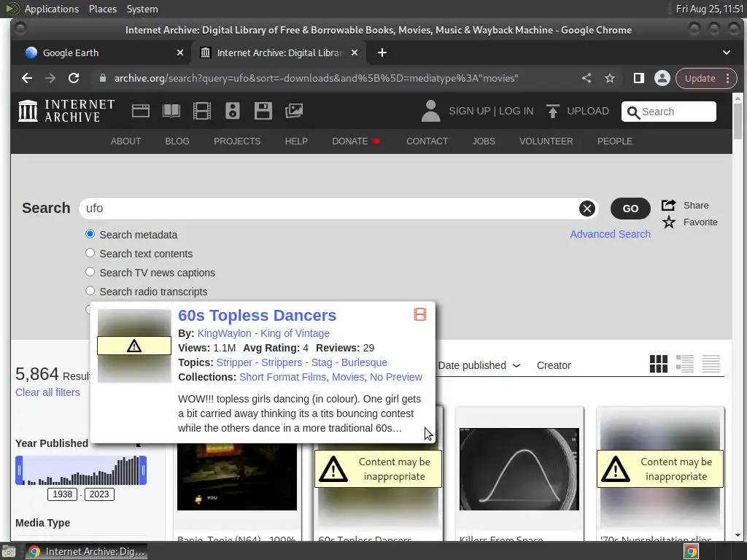Grab the left year range slider handle

[x=19, y=470]
